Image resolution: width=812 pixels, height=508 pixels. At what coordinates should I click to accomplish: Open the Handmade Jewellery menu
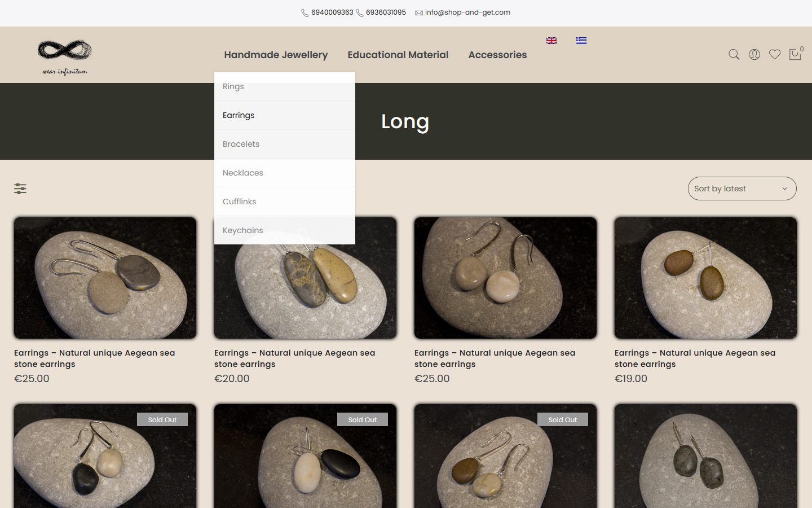point(276,55)
